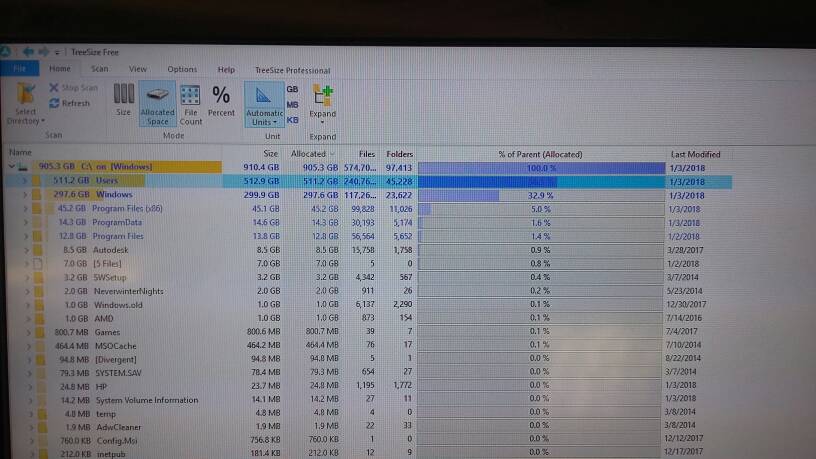
Task: Sort by the Allocated column header
Action: click(308, 154)
